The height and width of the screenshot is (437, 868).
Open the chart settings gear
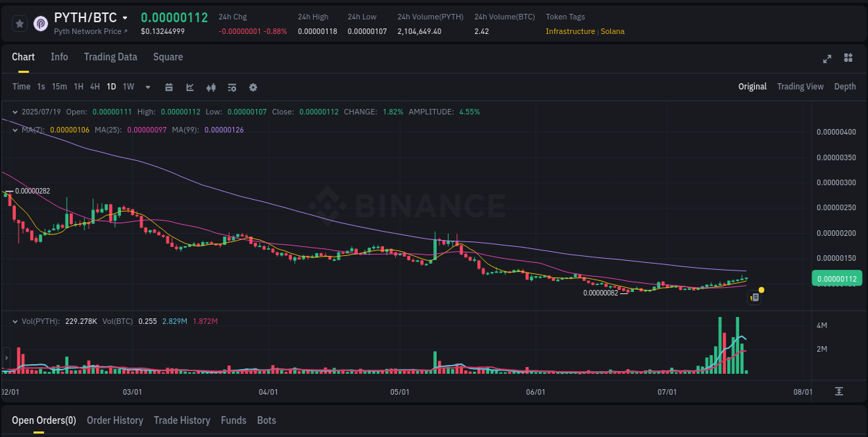[253, 87]
